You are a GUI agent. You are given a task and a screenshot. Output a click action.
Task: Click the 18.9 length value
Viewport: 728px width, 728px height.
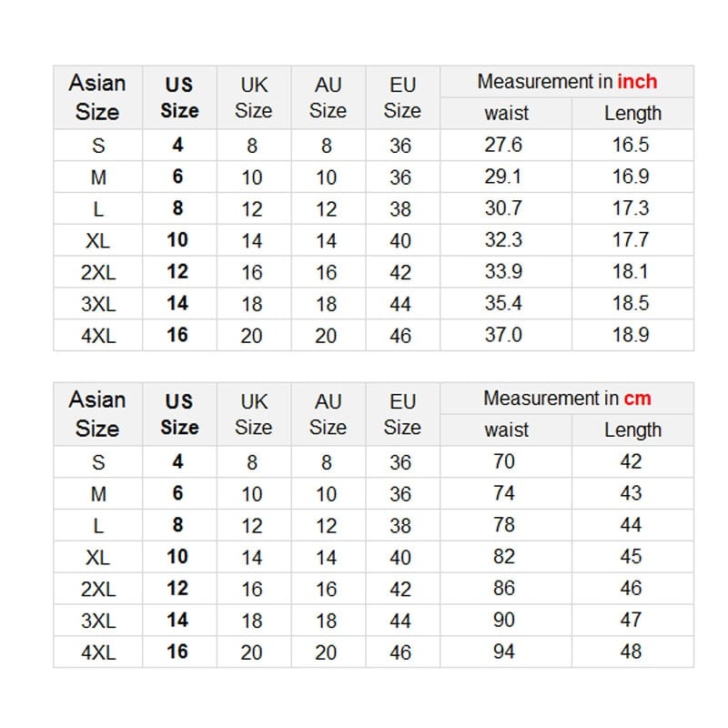coord(631,335)
